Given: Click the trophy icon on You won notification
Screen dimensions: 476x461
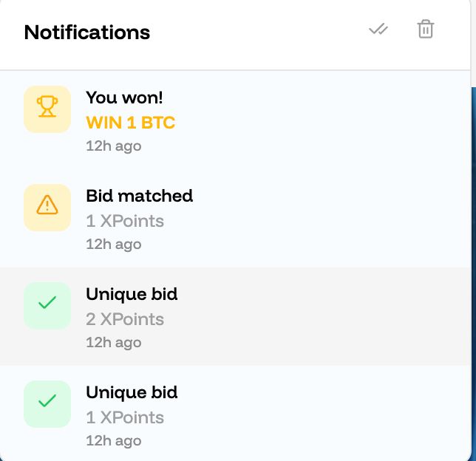Looking at the screenshot, I should 47,109.
